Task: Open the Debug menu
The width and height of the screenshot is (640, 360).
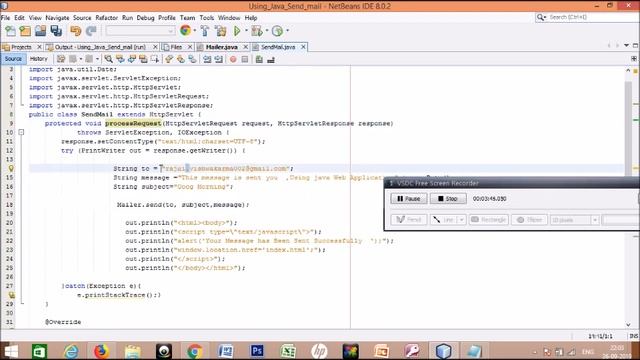Action: 145,18
